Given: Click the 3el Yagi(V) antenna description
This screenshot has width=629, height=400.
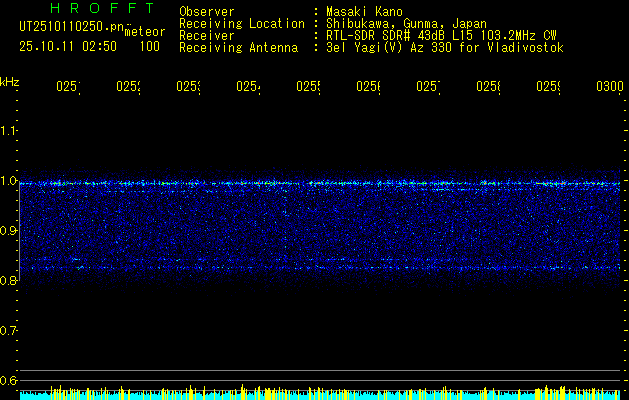Looking at the screenshot, I should (445, 48).
